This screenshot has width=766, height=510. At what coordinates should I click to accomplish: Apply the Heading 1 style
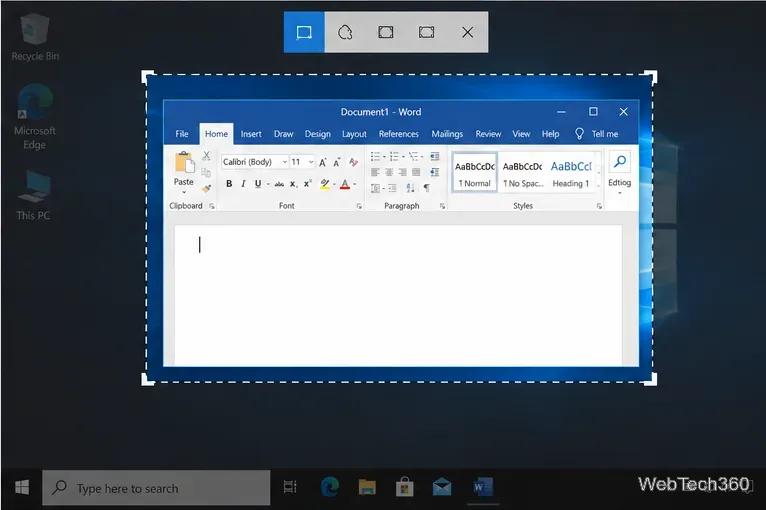pos(571,172)
